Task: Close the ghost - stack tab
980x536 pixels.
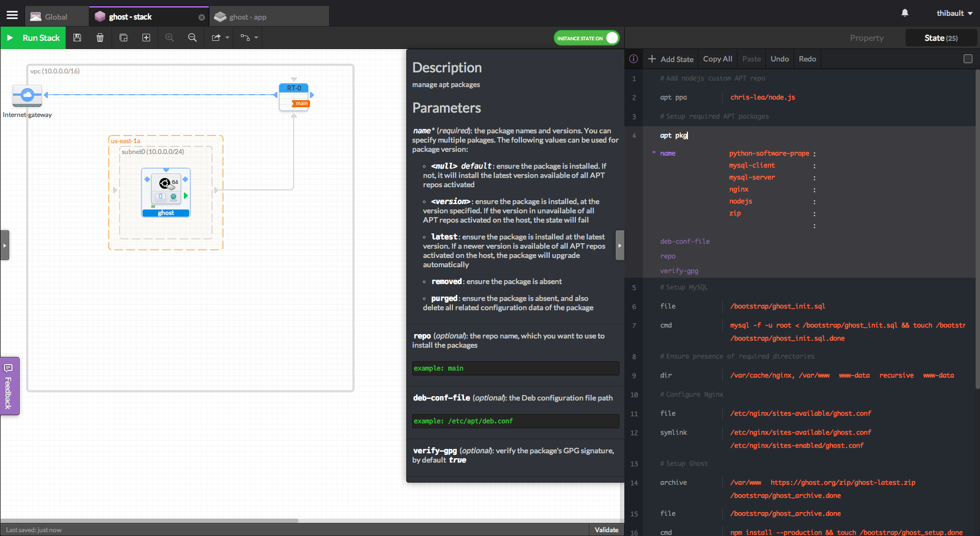Action: click(202, 17)
